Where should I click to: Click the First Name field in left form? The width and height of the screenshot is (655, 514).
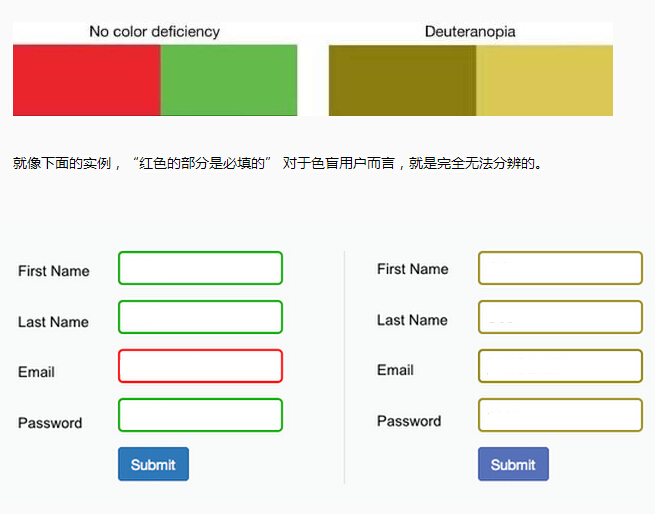200,268
